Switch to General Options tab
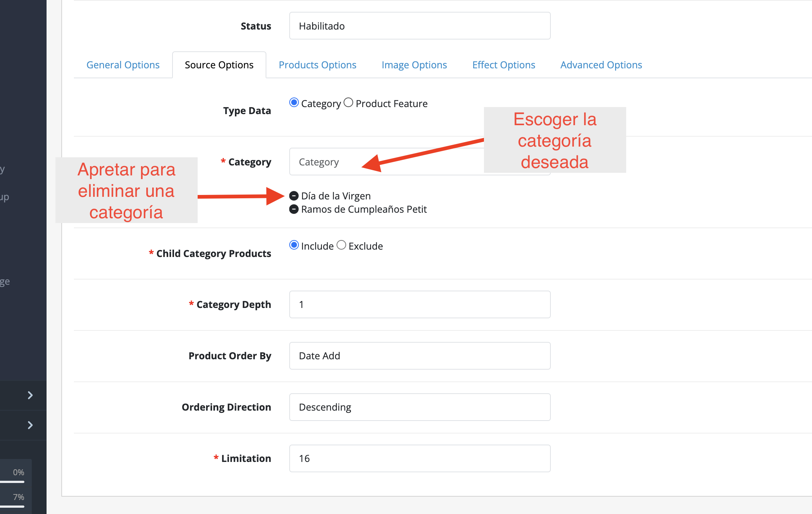Image resolution: width=812 pixels, height=514 pixels. [123, 65]
